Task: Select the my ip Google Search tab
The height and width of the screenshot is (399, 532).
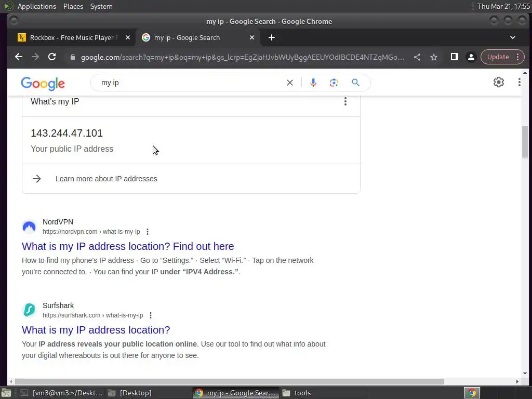Action: pos(197,37)
